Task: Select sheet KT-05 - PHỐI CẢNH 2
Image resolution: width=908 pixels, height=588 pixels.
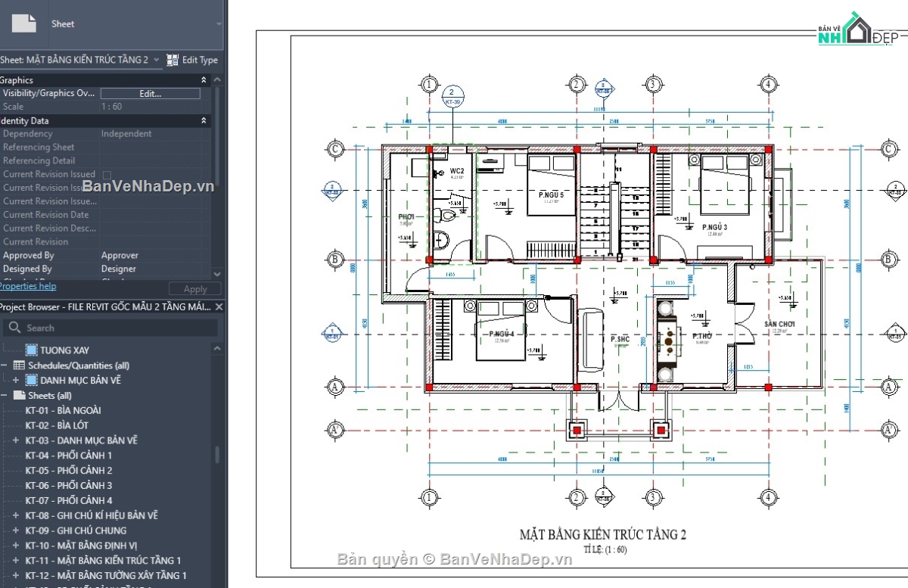Action: pyautogui.click(x=68, y=471)
